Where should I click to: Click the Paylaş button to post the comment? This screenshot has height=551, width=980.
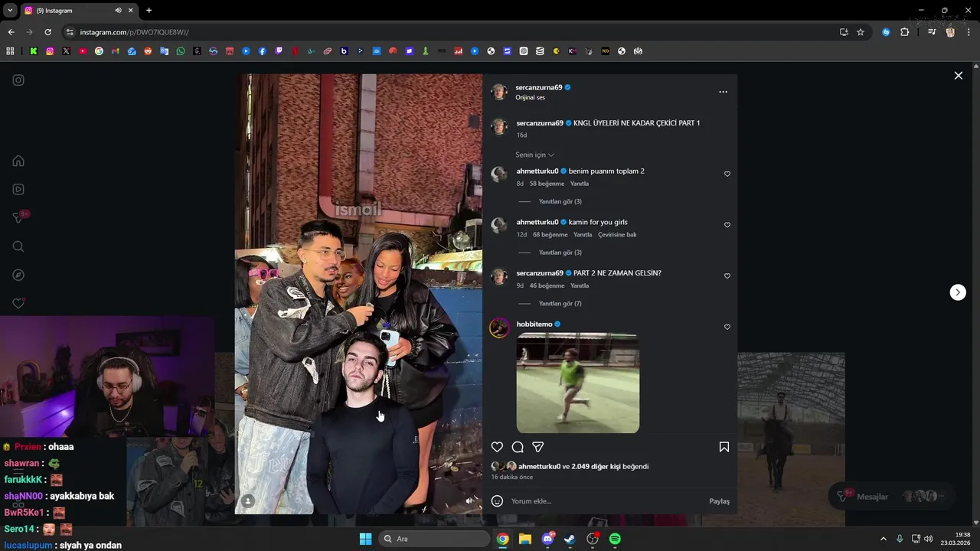719,501
